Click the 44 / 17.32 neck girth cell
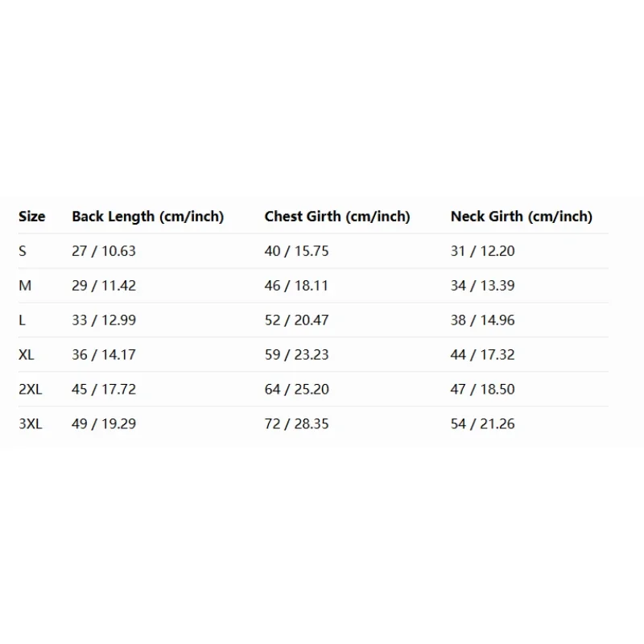This screenshot has height=644, width=644. click(483, 355)
